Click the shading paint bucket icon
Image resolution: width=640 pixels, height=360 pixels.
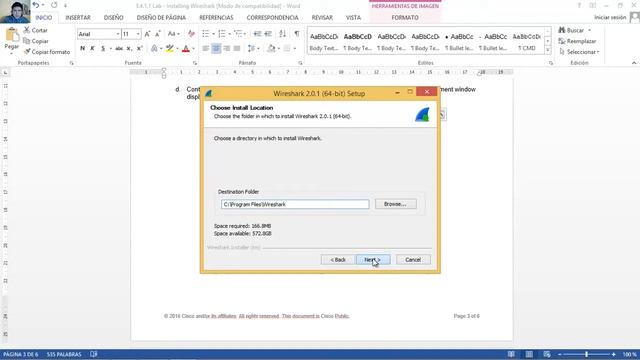pyautogui.click(x=271, y=49)
